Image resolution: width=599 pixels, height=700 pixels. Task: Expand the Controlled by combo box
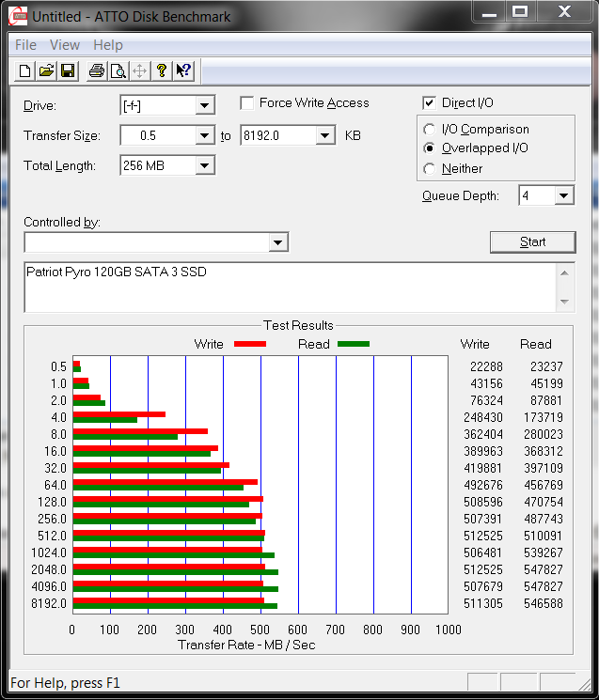(277, 242)
